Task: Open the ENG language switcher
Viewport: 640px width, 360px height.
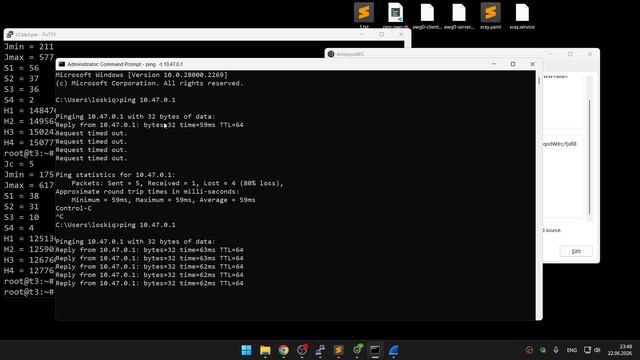Action: pos(571,350)
